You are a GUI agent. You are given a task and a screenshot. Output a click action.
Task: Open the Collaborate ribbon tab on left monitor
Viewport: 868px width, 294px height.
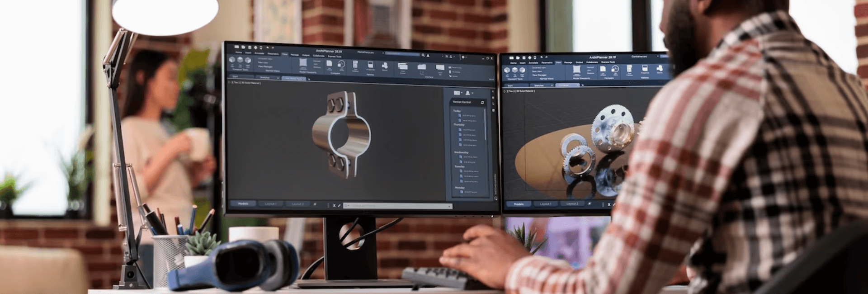(319, 55)
